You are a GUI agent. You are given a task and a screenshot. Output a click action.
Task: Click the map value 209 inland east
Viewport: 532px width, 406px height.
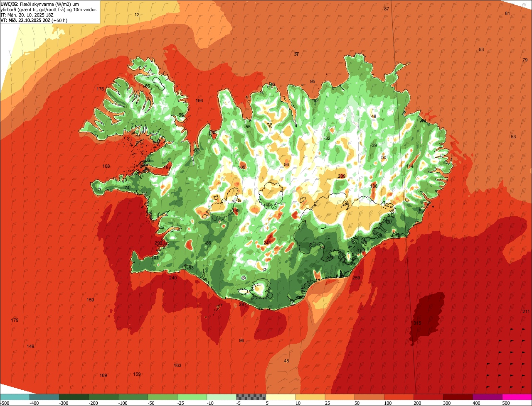pos(342,176)
